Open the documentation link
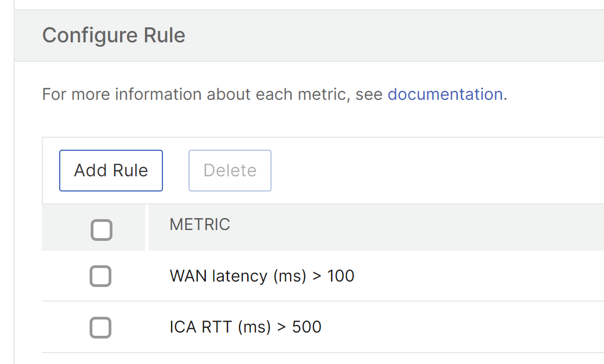The width and height of the screenshot is (604, 364). click(445, 94)
